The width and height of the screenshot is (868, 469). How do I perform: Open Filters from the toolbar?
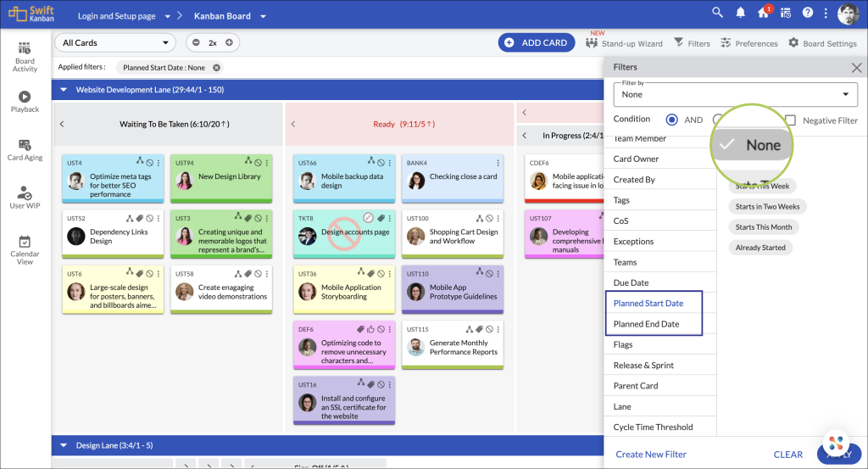pyautogui.click(x=692, y=43)
